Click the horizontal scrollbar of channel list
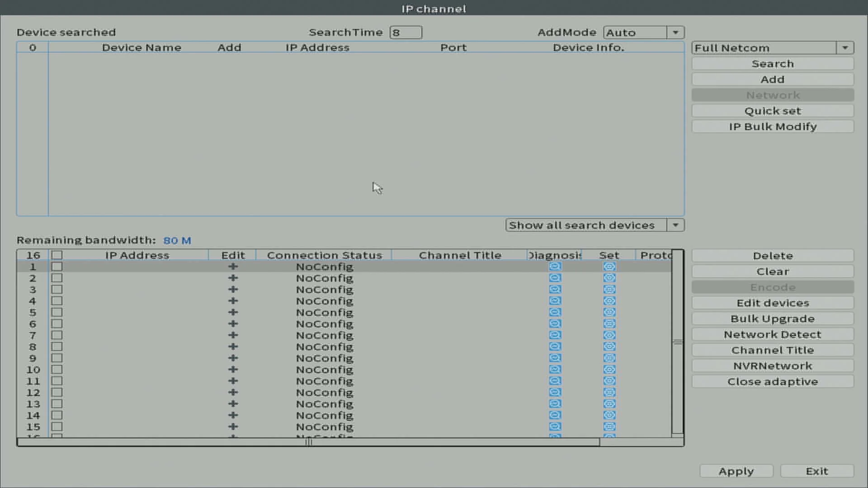868x488 pixels. coord(308,442)
